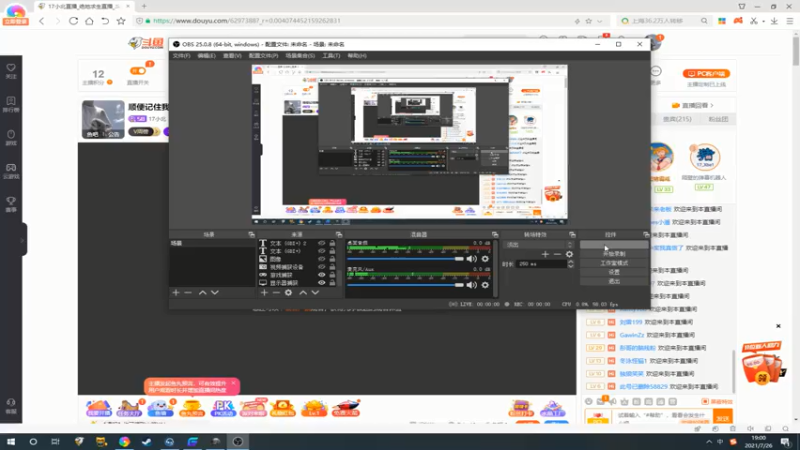This screenshot has height=450, width=800.
Task: Click the orange PC client button on Douyu
Action: (706, 73)
